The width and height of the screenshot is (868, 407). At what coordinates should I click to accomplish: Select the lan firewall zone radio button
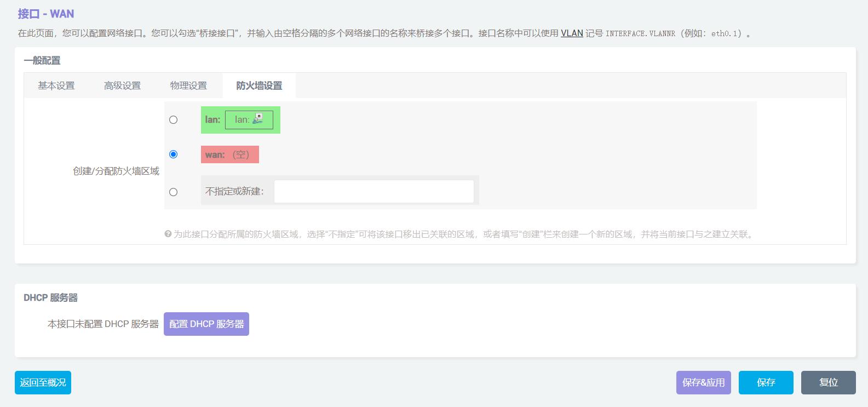(x=174, y=120)
